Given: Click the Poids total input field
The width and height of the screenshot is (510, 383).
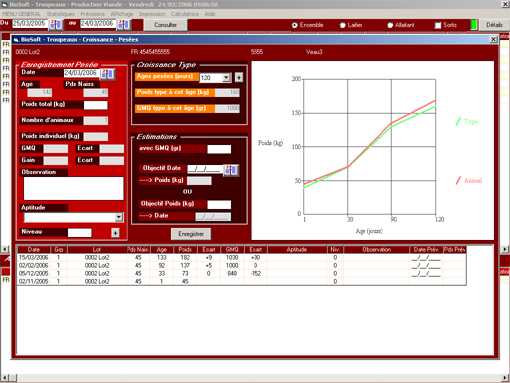Looking at the screenshot, I should click(x=96, y=105).
